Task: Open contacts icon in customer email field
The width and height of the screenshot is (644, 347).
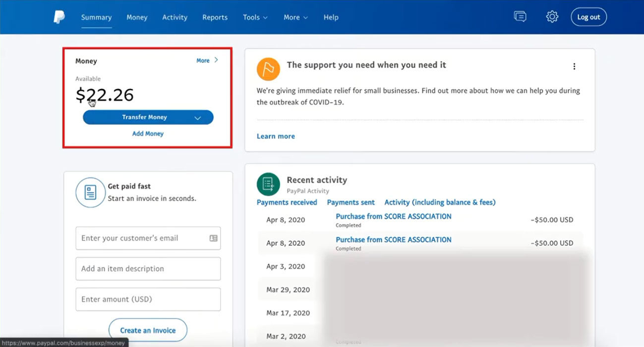Action: tap(213, 238)
